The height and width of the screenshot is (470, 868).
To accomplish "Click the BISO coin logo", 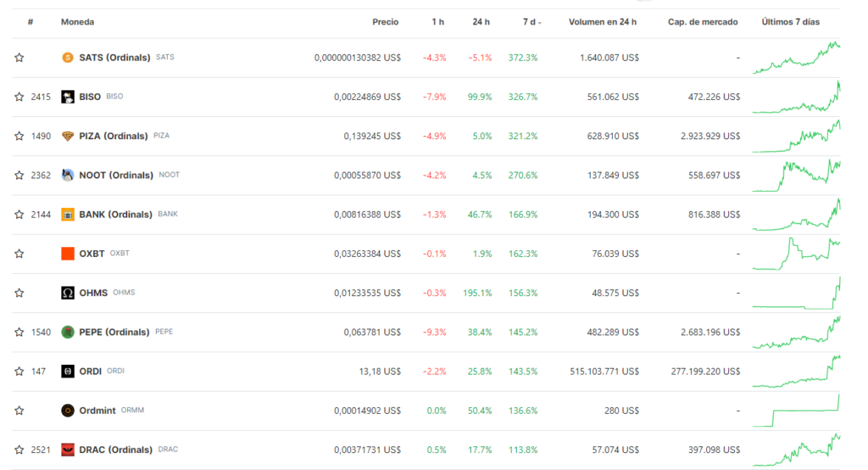I will coord(68,97).
